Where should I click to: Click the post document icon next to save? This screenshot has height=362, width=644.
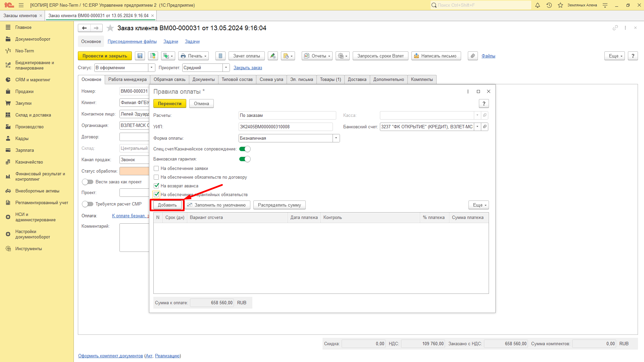click(153, 56)
